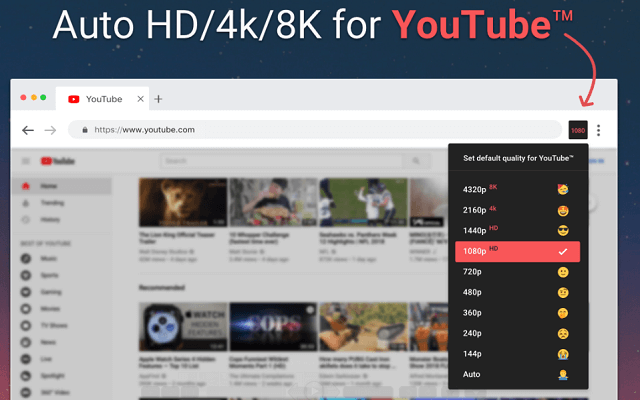Click the Seahawks vs. Panthers video title
This screenshot has height=400, width=640.
click(360, 238)
